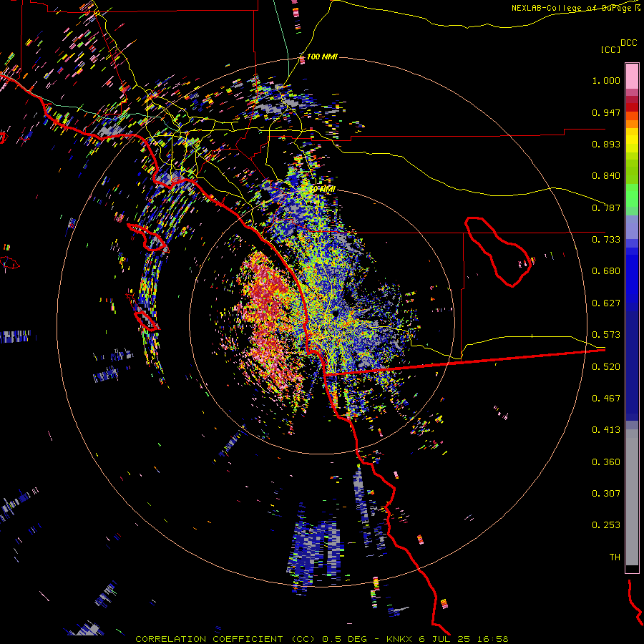Select the 0.307 scale value
644x644 pixels.
(x=606, y=494)
